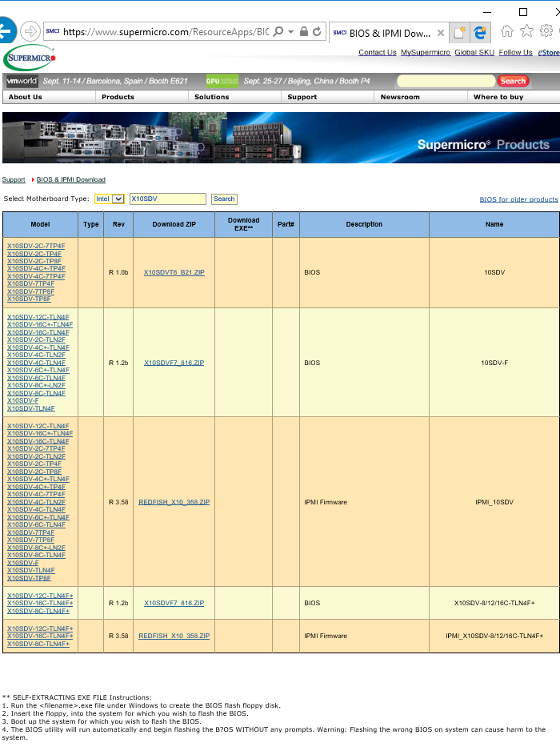
Task: Open the Solutions menu
Action: click(x=211, y=97)
